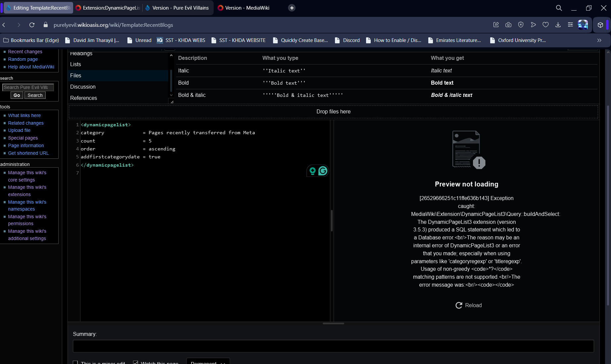The width and height of the screenshot is (611, 364).
Task: Open the browser downloads icon
Action: point(558,25)
